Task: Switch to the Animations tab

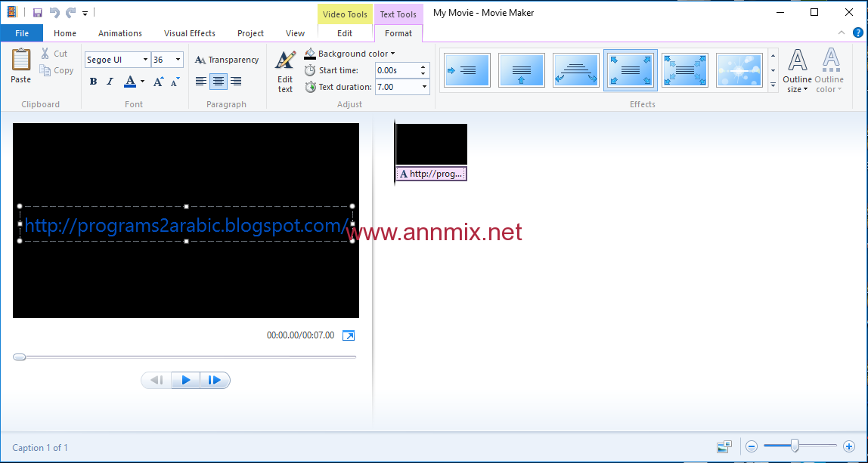Action: coord(120,33)
